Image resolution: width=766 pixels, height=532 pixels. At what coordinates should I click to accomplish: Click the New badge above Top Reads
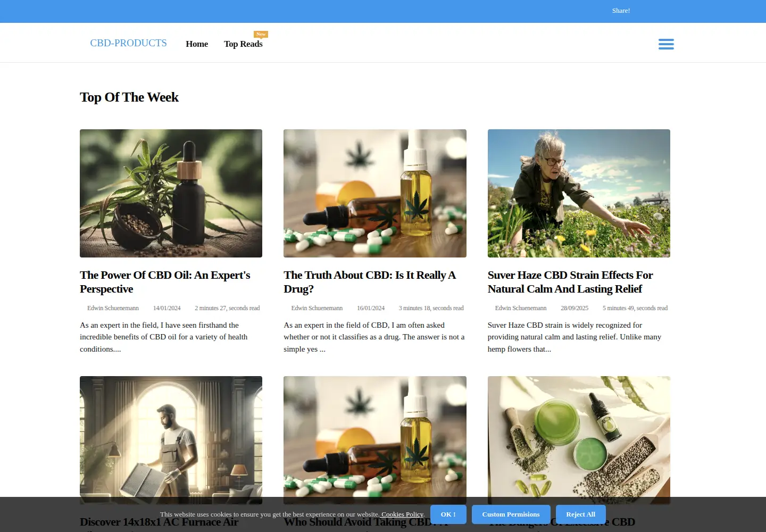pos(261,34)
